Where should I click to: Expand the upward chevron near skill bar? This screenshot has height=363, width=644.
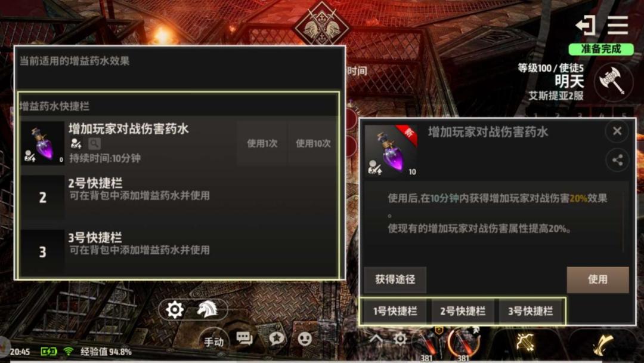point(376,339)
